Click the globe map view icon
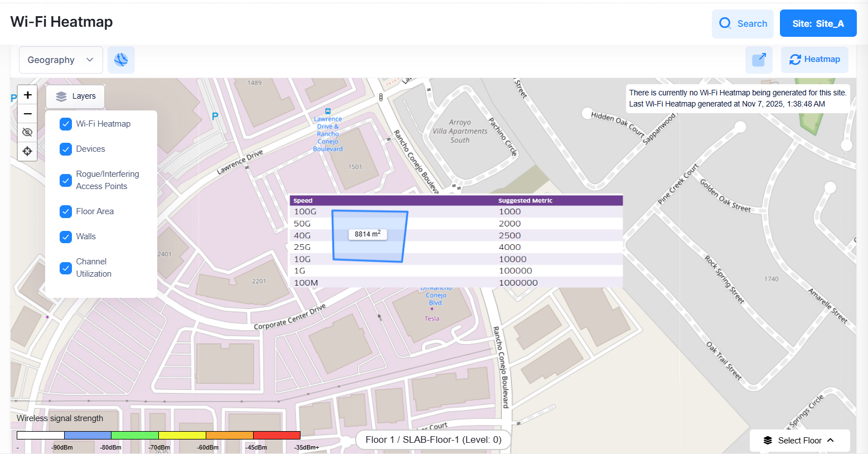Viewport: 868px width, 454px height. click(x=121, y=60)
